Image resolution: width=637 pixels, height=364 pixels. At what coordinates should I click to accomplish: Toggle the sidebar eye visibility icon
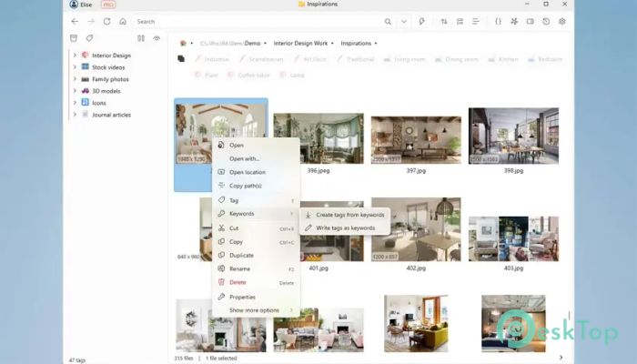pos(157,38)
